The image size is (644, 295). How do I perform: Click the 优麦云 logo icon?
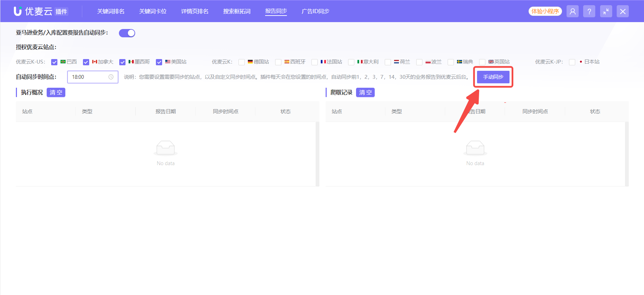(x=18, y=11)
